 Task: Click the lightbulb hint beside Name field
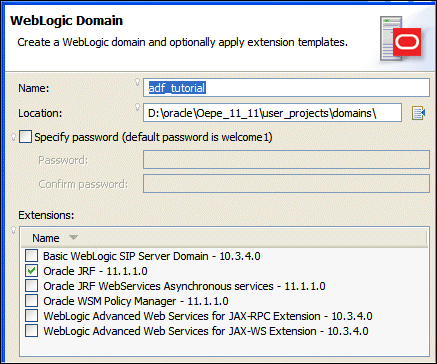click(x=137, y=83)
